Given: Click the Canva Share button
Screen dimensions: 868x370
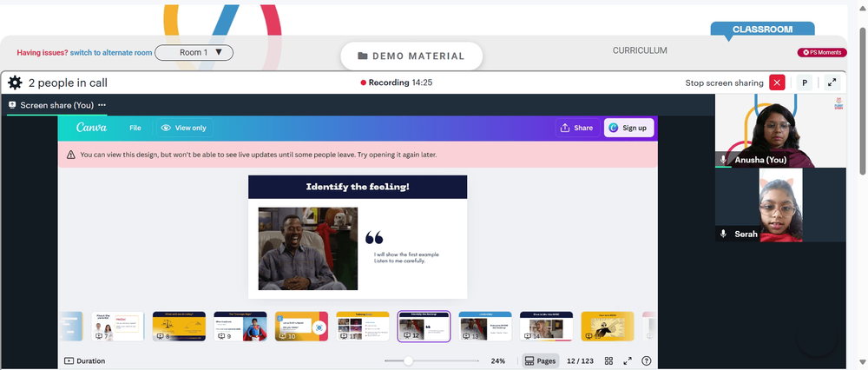Looking at the screenshot, I should (577, 128).
